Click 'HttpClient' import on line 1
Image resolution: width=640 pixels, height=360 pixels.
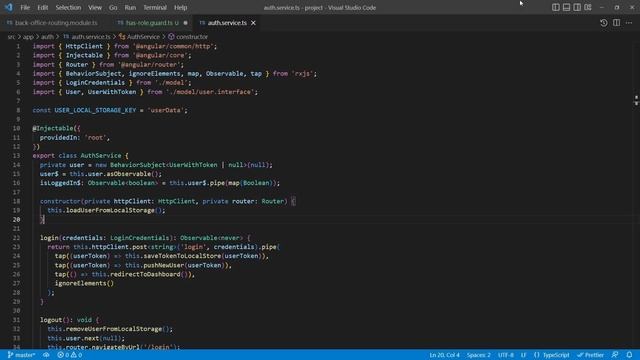point(84,46)
